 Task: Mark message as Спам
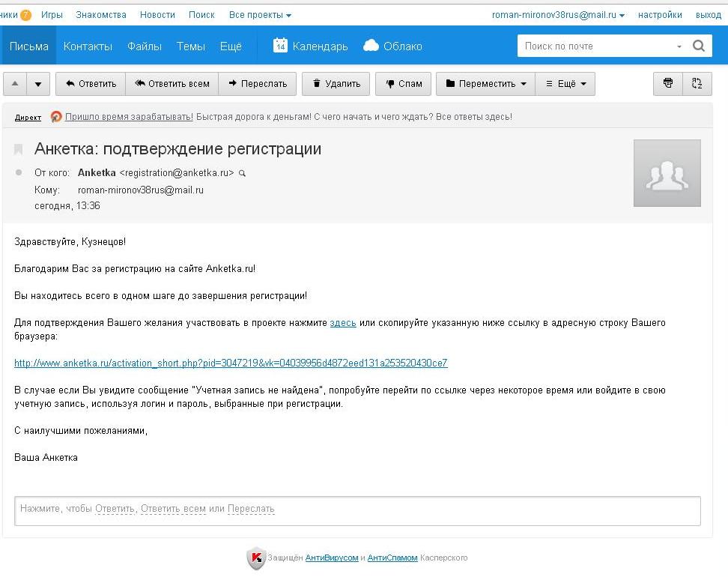pos(403,84)
